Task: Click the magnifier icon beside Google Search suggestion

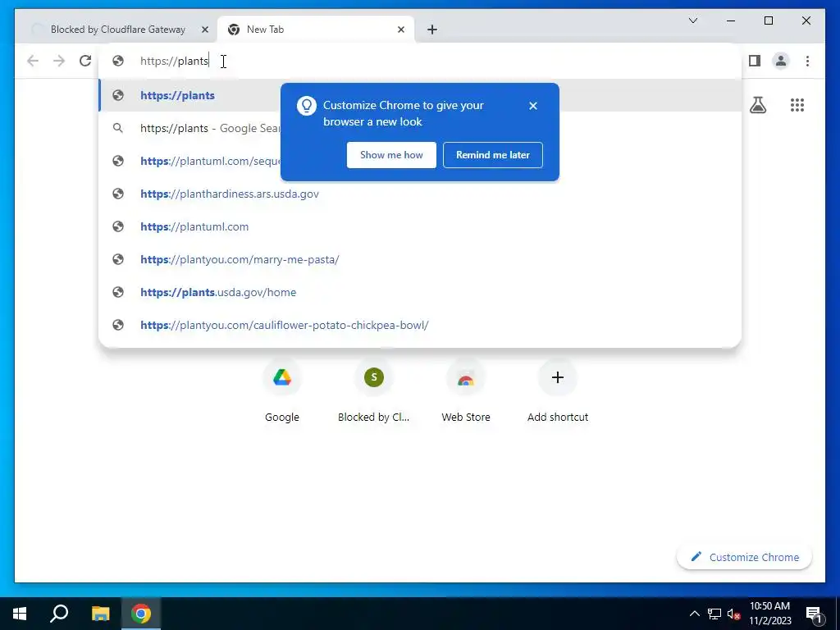Action: pyautogui.click(x=118, y=128)
